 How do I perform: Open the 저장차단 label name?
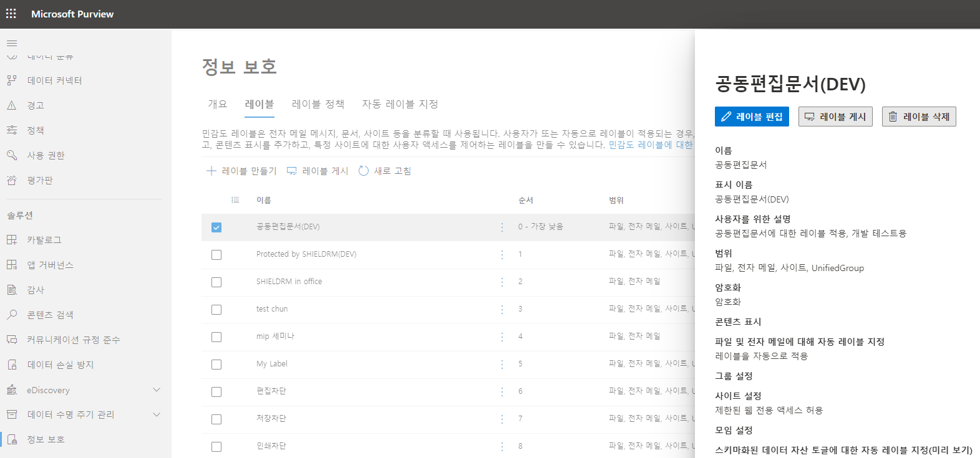click(x=271, y=419)
